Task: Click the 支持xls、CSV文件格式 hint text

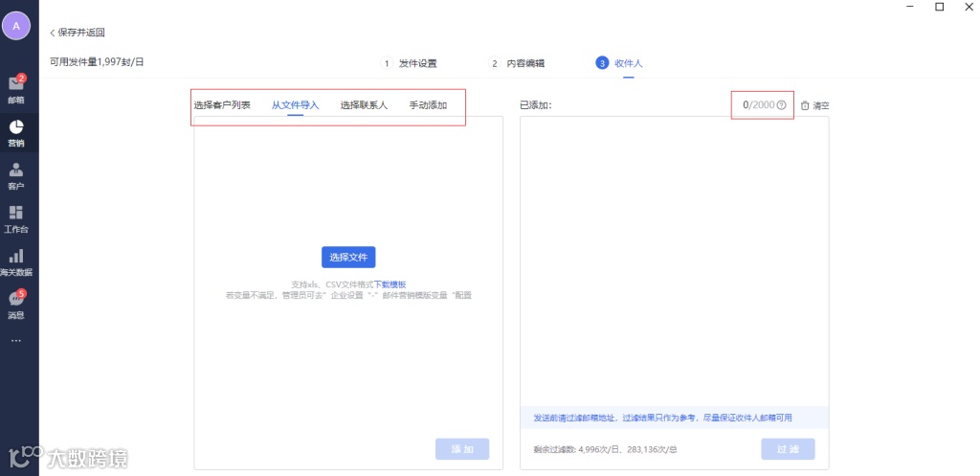Action: click(x=332, y=284)
